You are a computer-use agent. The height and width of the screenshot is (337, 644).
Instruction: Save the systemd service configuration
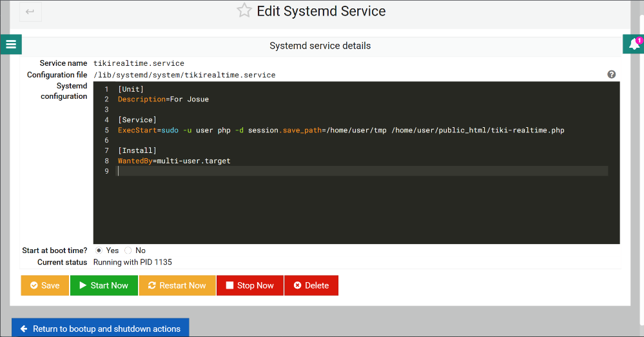click(44, 285)
